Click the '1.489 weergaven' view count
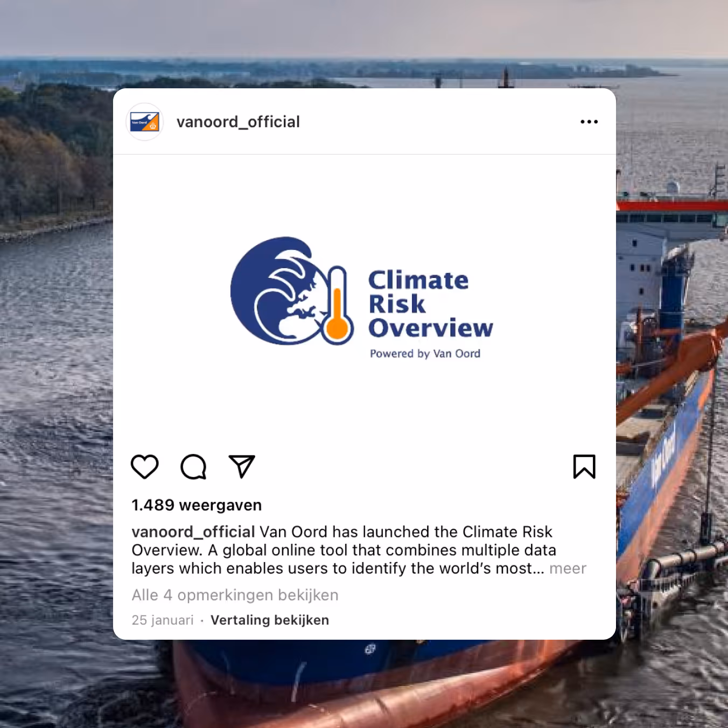728x728 pixels. tap(197, 505)
